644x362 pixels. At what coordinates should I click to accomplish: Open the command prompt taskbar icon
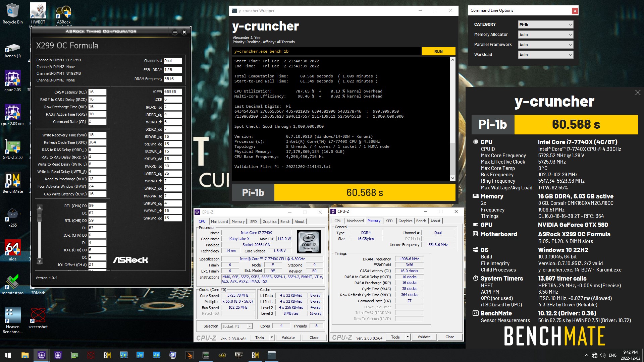pyautogui.click(x=272, y=355)
